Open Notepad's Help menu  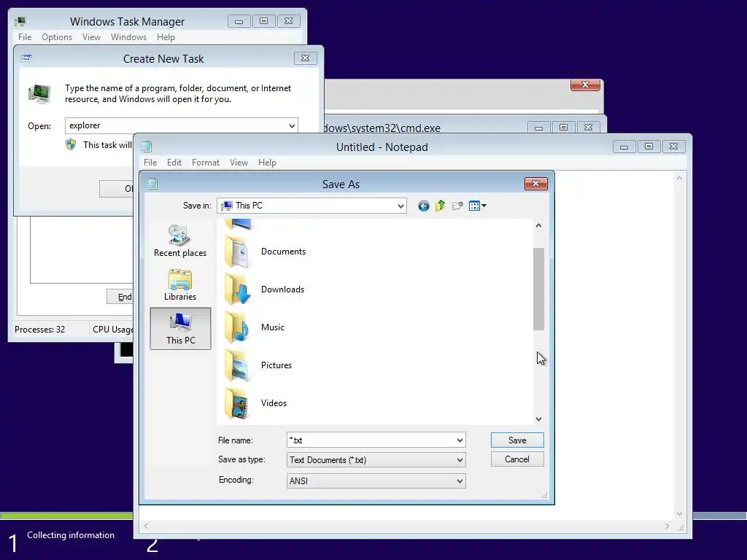point(267,163)
